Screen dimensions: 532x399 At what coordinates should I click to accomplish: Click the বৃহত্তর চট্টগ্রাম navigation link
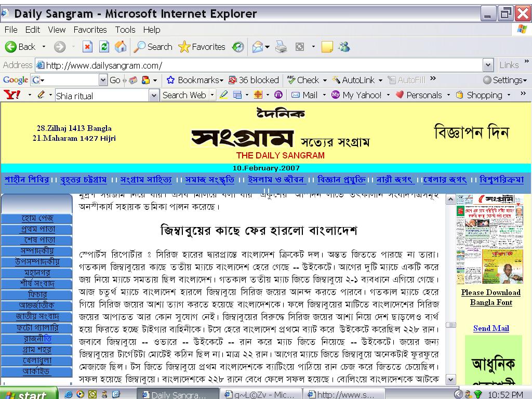pyautogui.click(x=84, y=179)
